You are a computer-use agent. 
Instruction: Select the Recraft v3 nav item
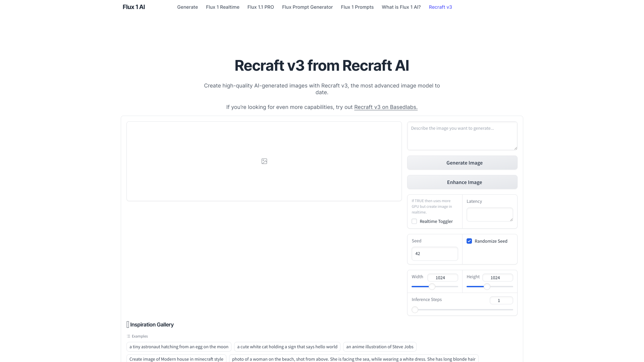coord(440,7)
